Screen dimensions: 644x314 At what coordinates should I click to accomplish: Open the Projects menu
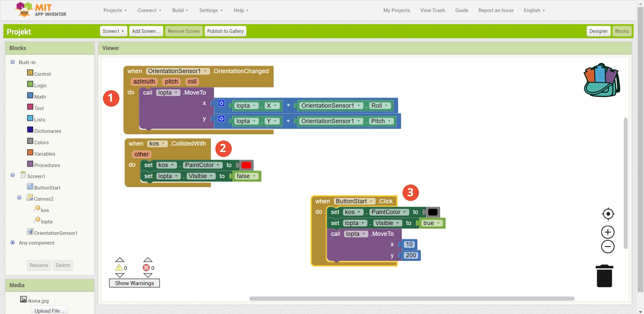coord(115,10)
